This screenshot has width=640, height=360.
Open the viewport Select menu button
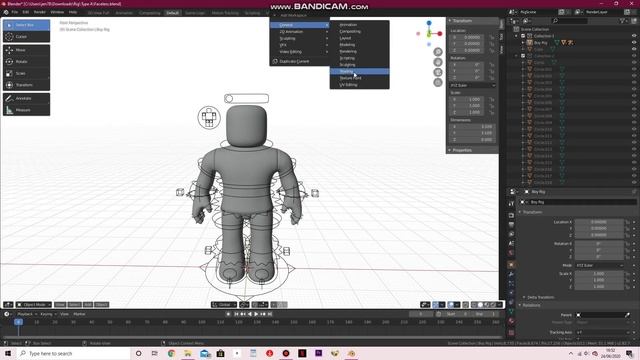[74, 304]
